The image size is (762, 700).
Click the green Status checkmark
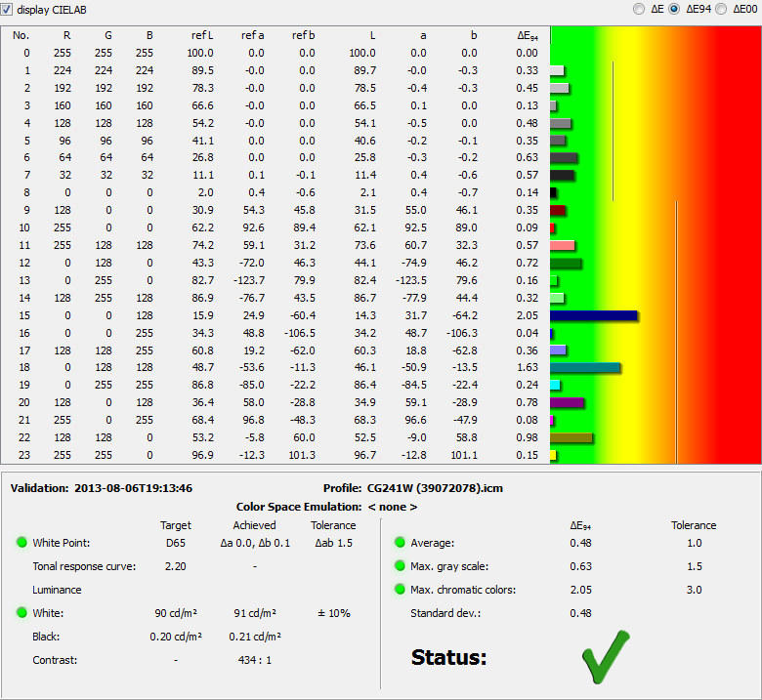606,656
